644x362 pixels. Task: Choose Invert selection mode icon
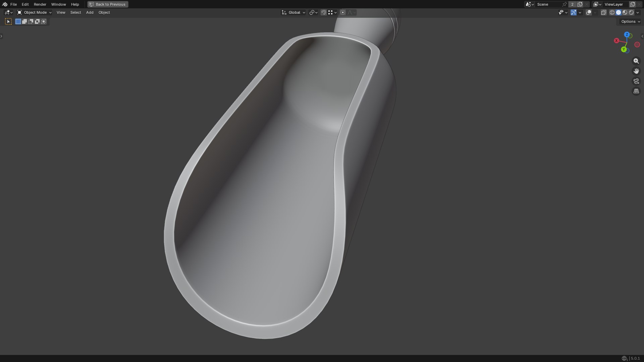pyautogui.click(x=37, y=21)
